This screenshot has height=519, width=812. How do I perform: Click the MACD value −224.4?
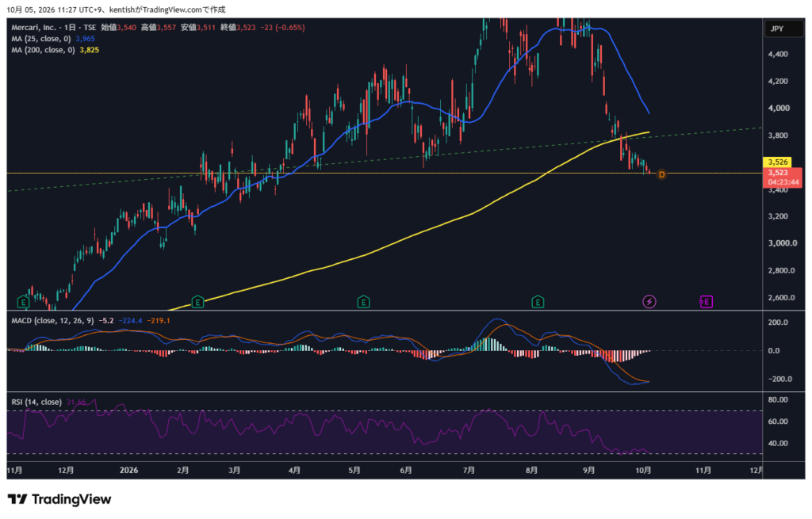pos(131,321)
